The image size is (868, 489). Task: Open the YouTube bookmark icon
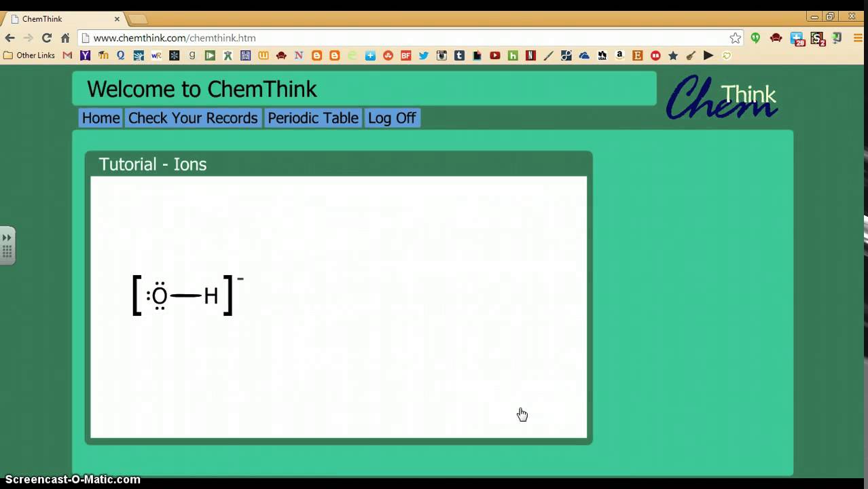pos(495,56)
